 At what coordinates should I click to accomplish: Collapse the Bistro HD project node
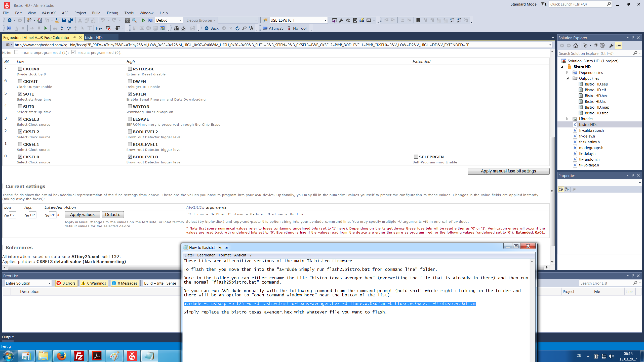pos(562,67)
